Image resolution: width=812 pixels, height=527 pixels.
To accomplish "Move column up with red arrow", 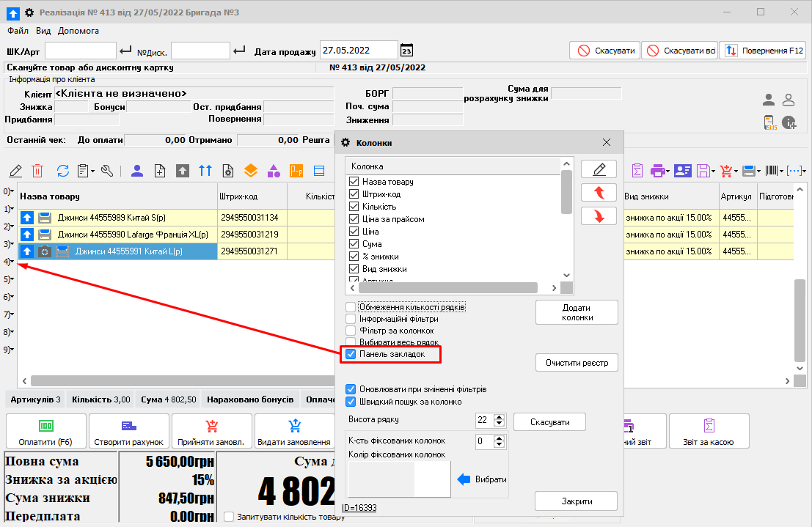I will 599,193.
